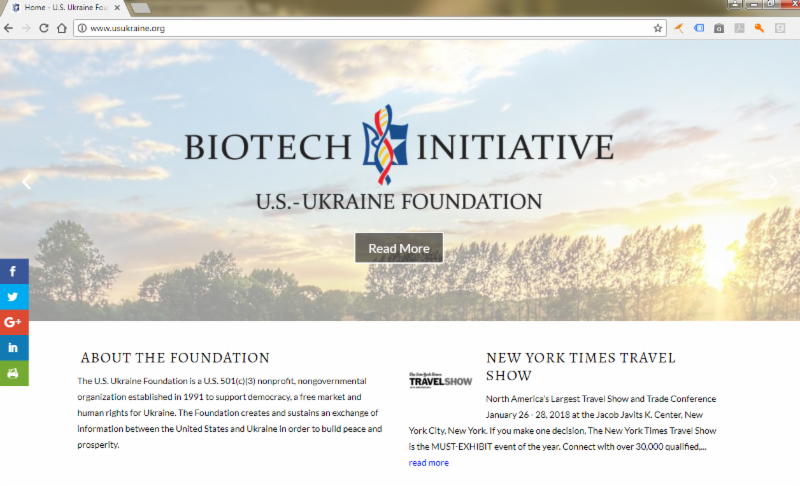
Task: Click the orange bird extension icon
Action: pyautogui.click(x=679, y=28)
